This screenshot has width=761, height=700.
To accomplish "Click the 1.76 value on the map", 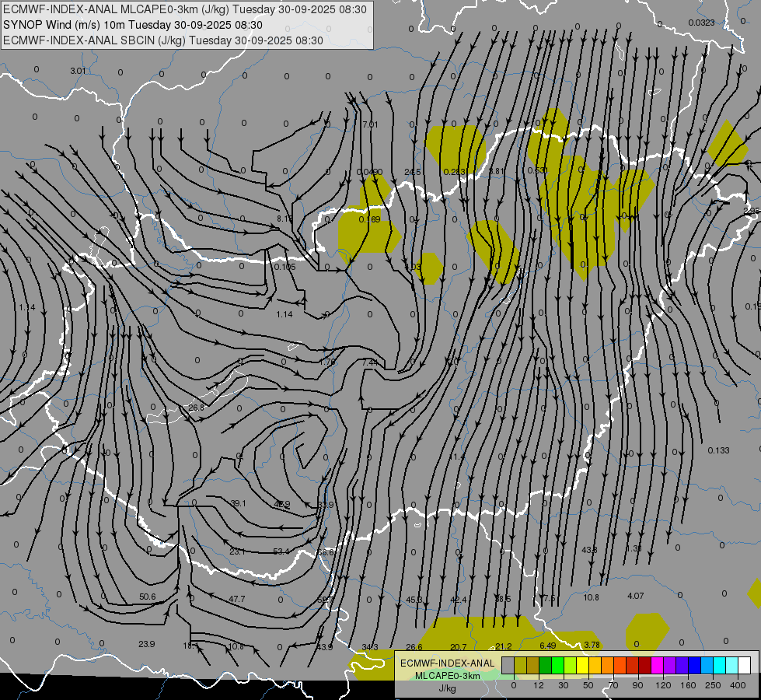I will pyautogui.click(x=327, y=362).
